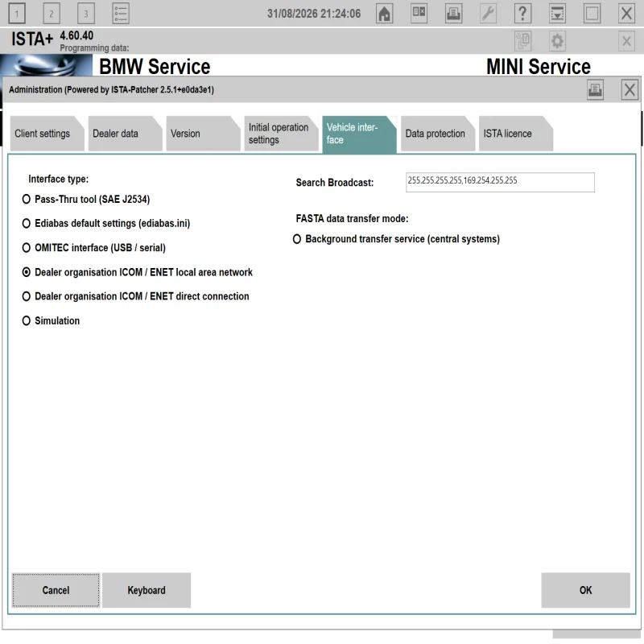Click the MINI Service heading
The width and height of the screenshot is (644, 644).
click(539, 67)
